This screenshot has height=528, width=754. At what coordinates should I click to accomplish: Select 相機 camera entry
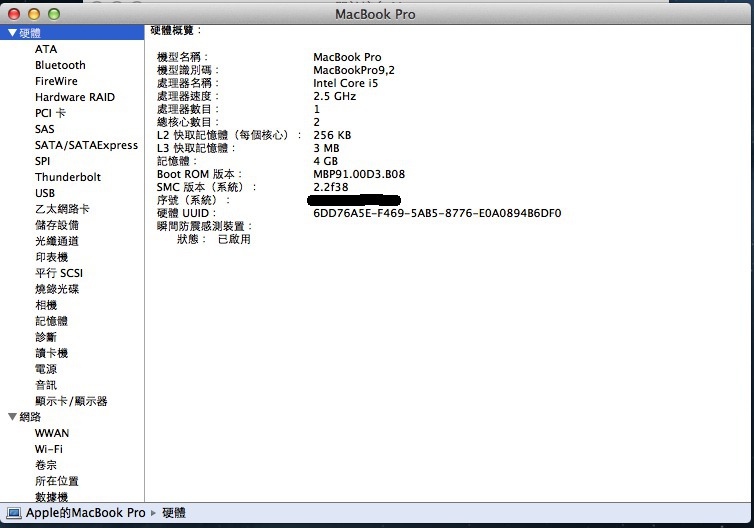coord(46,305)
